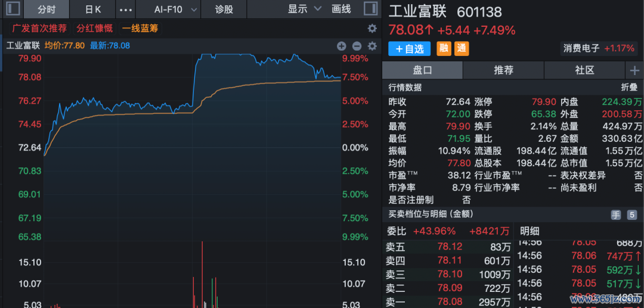Click the 涨停 limit-up value 79.90
The height and width of the screenshot is (308, 644).
[545, 102]
